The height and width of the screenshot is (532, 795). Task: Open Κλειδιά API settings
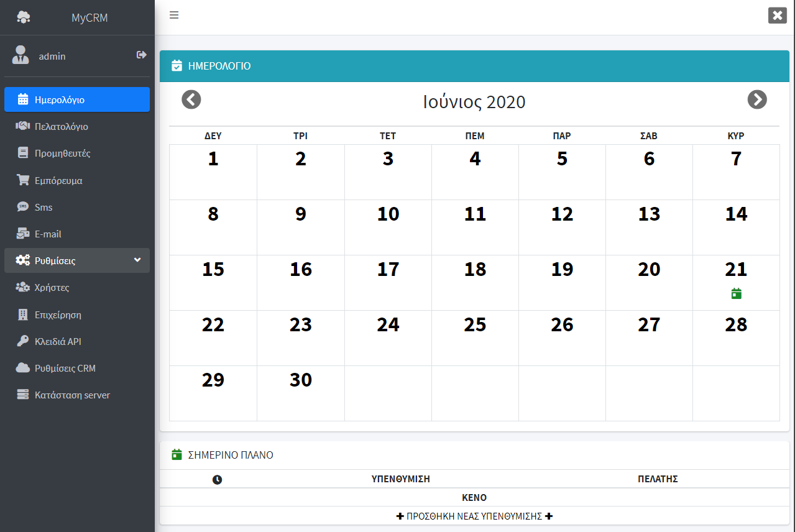[58, 342]
